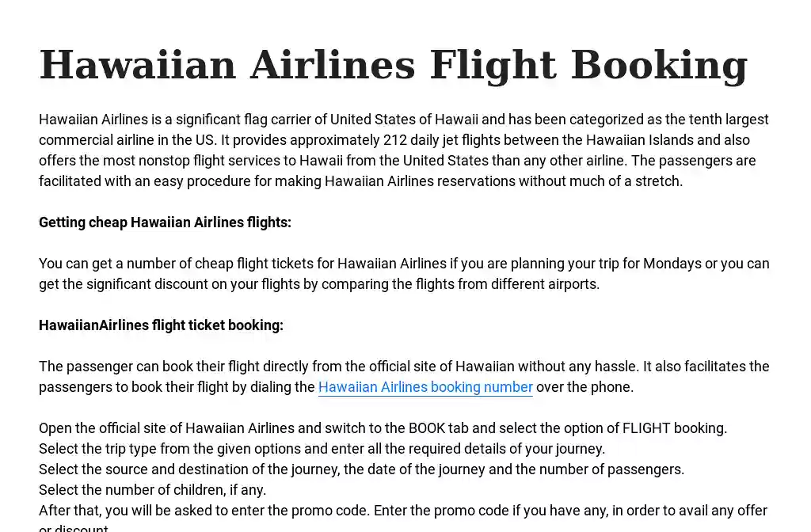This screenshot has width=811, height=532.
Task: Click the Hawaiian Airlines Flight Booking title
Action: pyautogui.click(x=393, y=65)
